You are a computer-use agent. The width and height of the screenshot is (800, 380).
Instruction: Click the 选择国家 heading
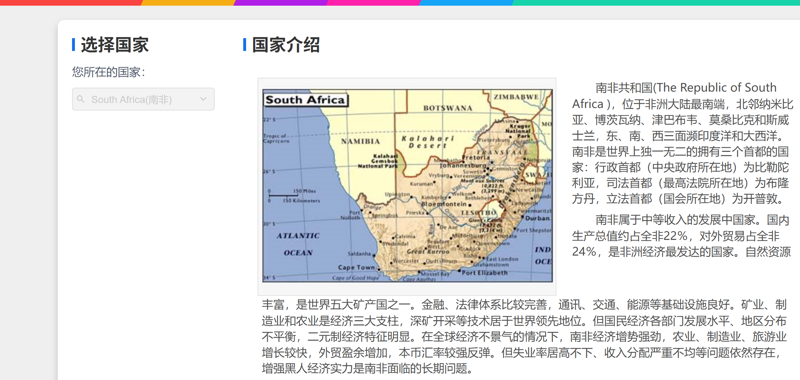114,45
